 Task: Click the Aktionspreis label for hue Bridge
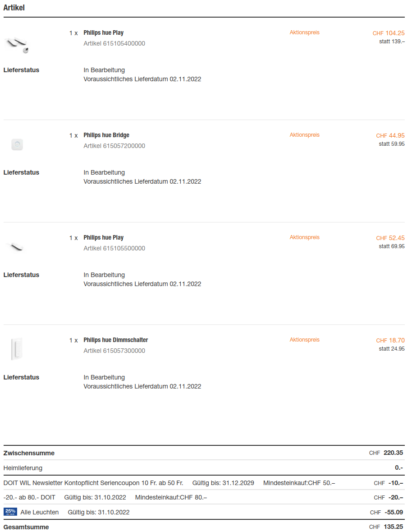coord(304,135)
